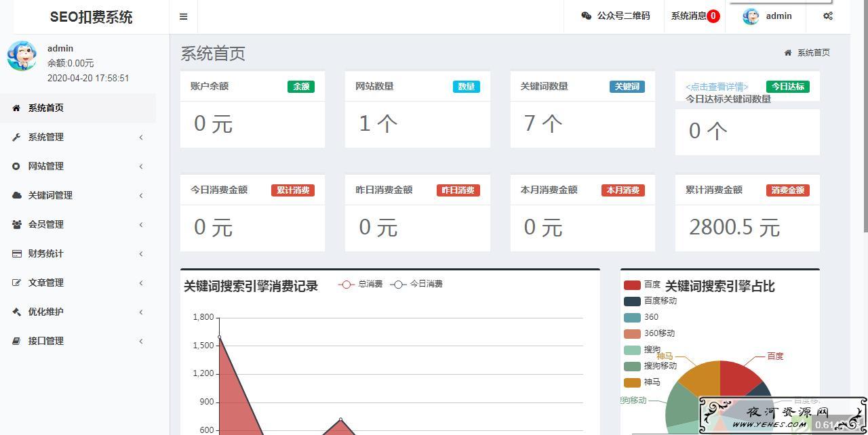Expand 接口管理 submenu chevron
Image resolution: width=868 pixels, height=435 pixels.
pyautogui.click(x=141, y=341)
